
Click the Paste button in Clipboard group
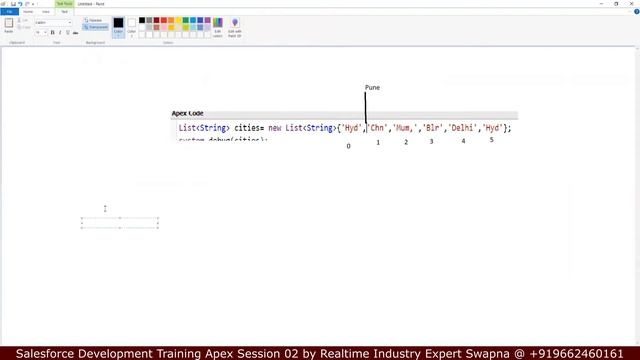tap(9, 25)
